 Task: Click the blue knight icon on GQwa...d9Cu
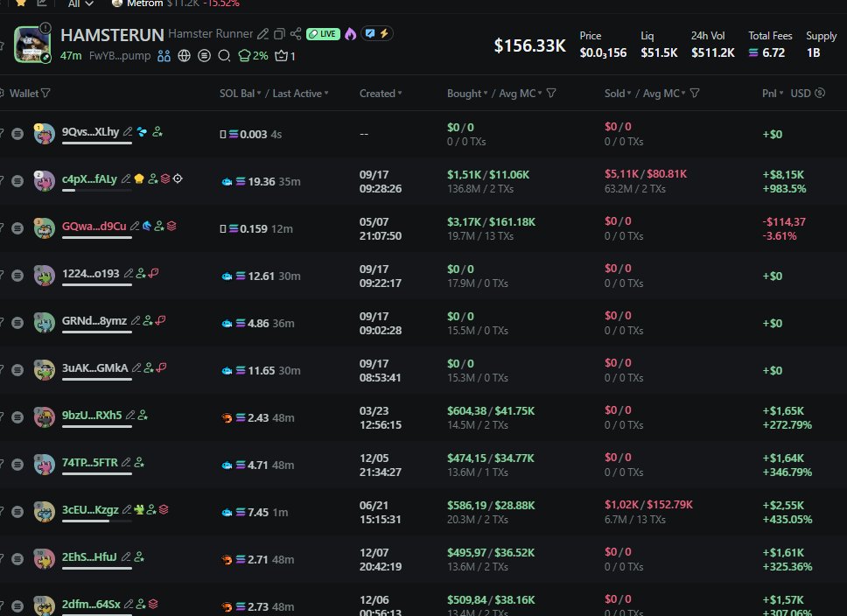(x=146, y=226)
